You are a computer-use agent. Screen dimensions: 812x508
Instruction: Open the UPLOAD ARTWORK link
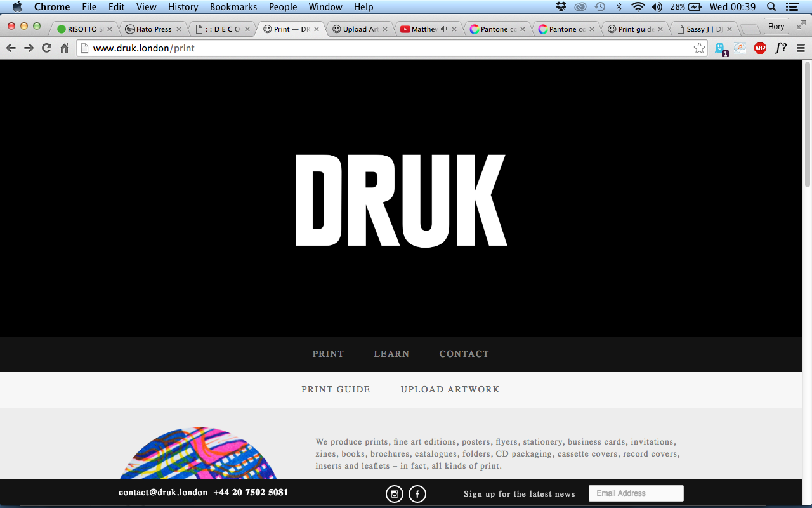pos(450,389)
